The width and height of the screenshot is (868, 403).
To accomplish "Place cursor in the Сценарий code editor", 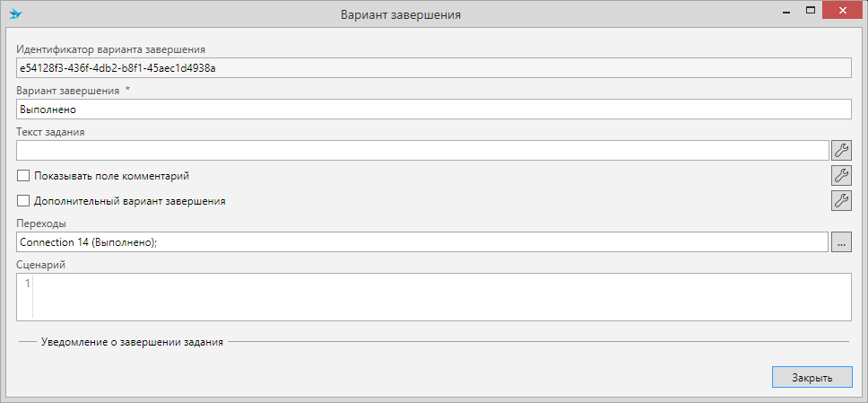I will click(x=439, y=296).
